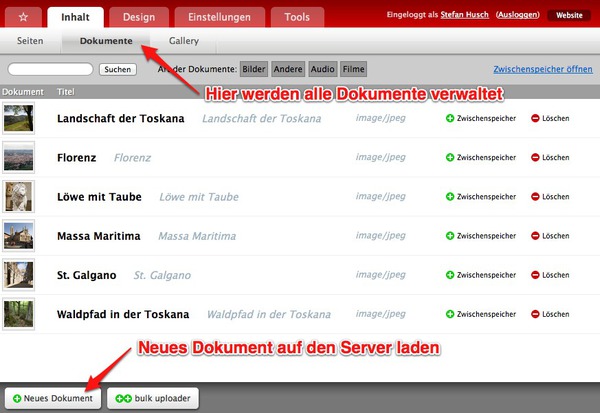
Task: Click green plus icon for Waldpfad in der Toskana
Action: point(450,314)
